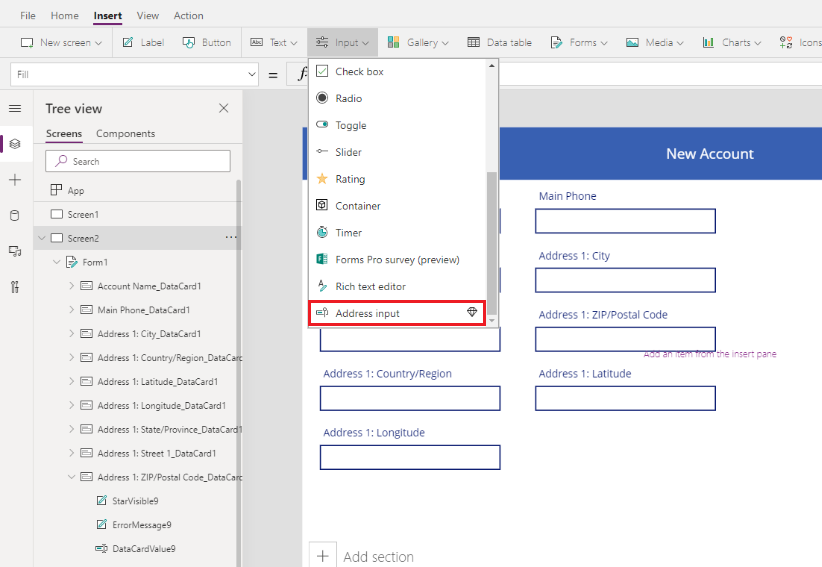
Task: Insert a Button control
Action: [x=207, y=42]
